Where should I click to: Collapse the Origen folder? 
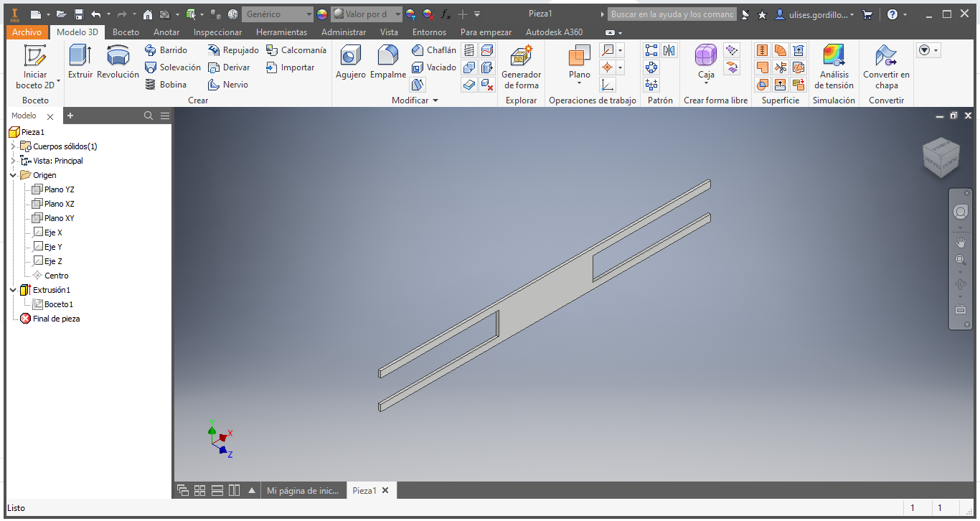coord(13,175)
